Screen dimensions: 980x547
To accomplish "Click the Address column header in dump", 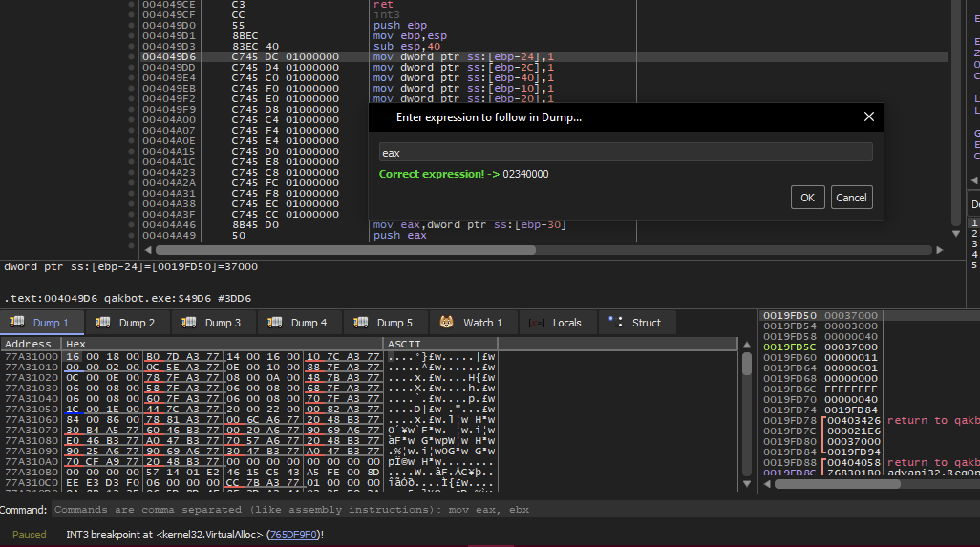I will (31, 344).
